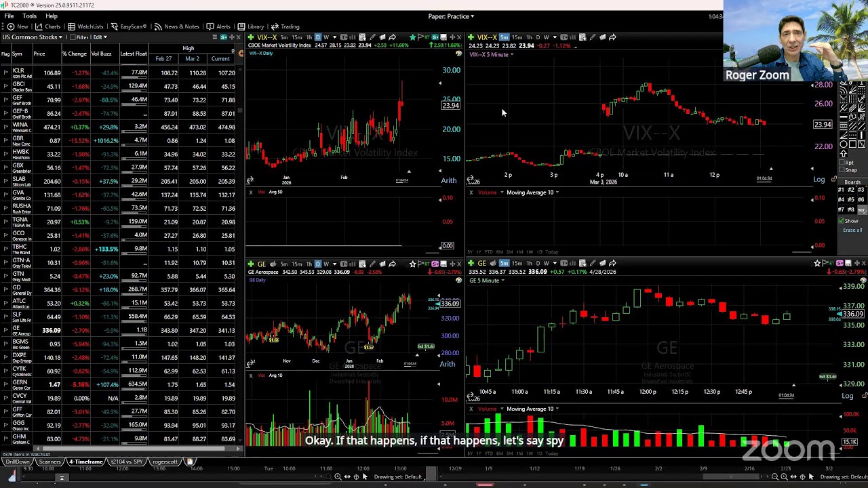Toggle Arith scale on VIX daily chart

tap(449, 181)
